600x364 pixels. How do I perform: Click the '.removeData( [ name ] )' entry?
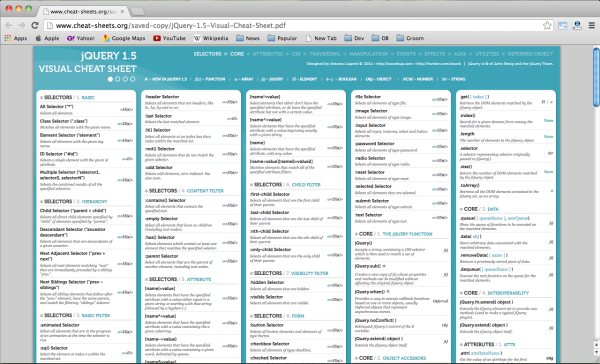pos(483,255)
